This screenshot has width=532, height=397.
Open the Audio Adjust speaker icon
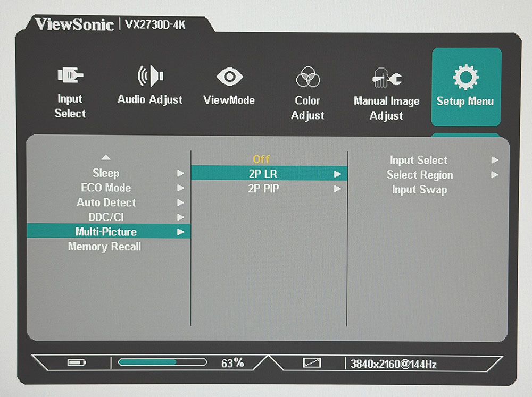(151, 75)
